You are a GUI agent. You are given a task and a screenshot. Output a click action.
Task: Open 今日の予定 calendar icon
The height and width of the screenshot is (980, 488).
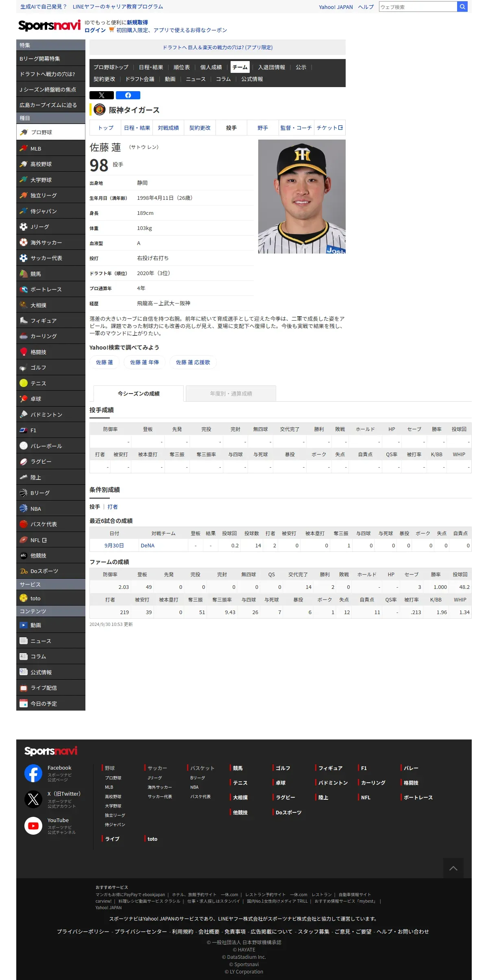[24, 703]
